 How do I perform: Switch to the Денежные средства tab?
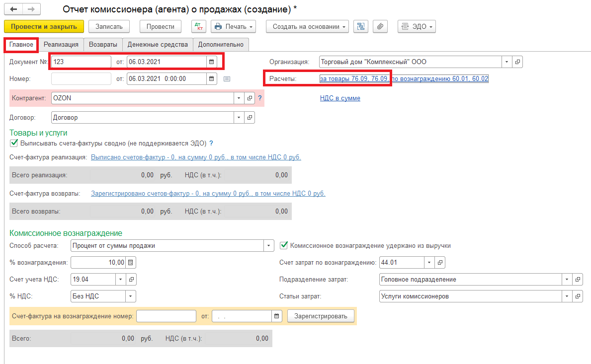(x=158, y=44)
